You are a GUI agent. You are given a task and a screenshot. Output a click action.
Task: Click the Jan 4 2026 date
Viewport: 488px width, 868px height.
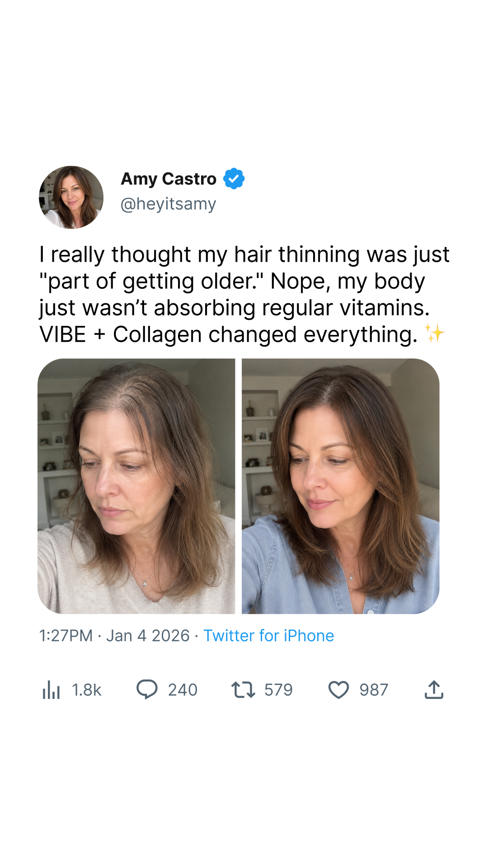148,636
